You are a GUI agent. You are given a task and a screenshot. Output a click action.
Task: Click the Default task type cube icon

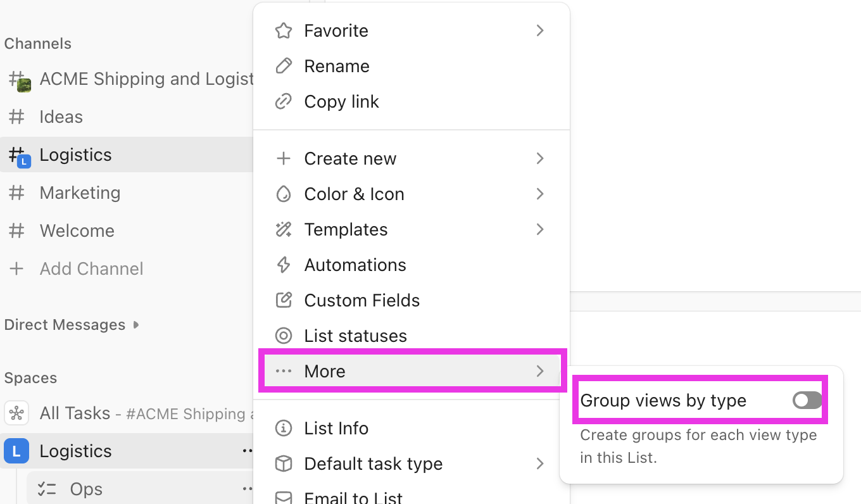[284, 463]
